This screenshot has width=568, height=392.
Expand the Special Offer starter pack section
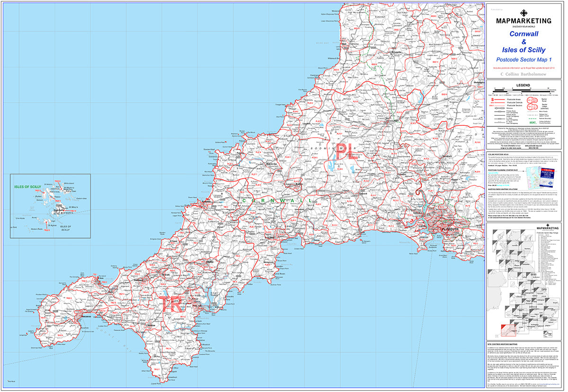[494, 173]
